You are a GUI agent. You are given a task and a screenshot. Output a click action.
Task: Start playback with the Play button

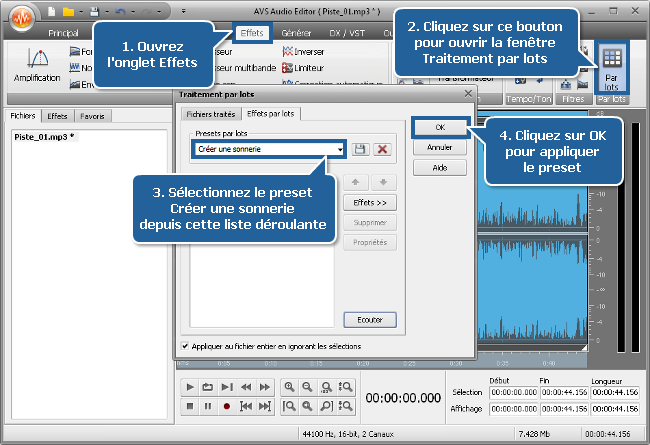point(190,387)
